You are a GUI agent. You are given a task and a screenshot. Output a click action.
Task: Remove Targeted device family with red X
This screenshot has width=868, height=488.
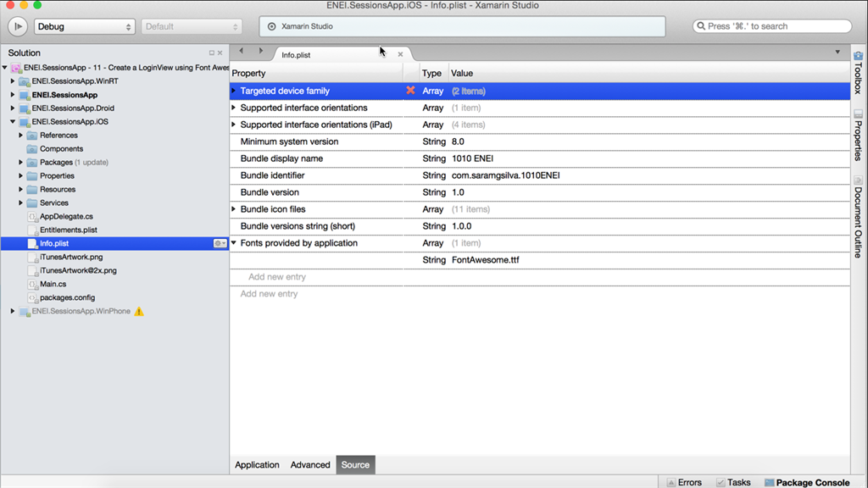410,90
